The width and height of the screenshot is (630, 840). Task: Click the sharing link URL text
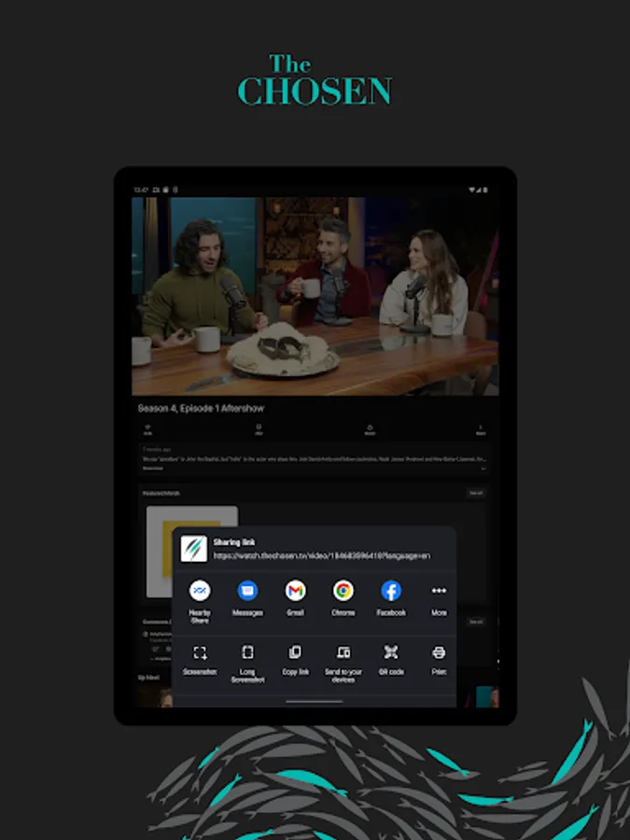tap(321, 556)
